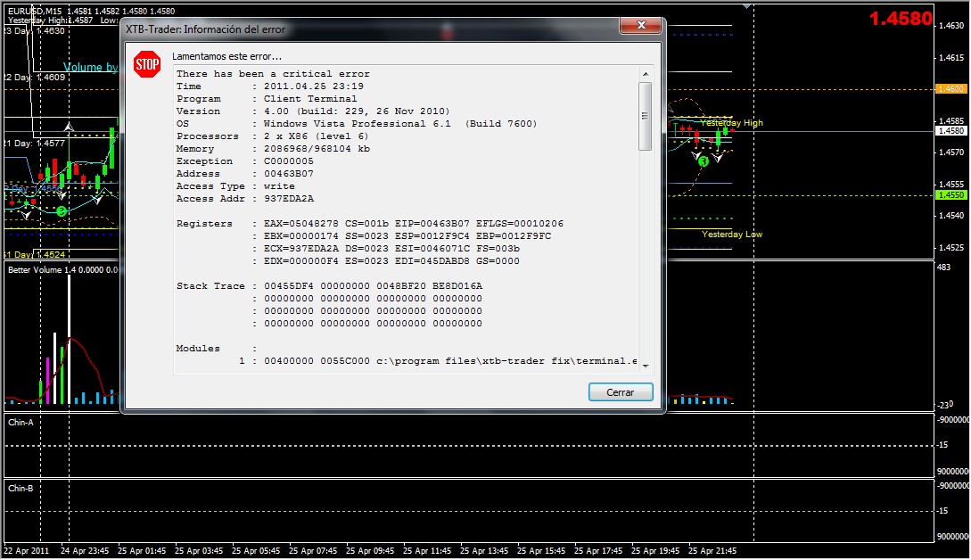The image size is (971, 560).
Task: Click the chart shift triangle marker at top
Action: pos(747,6)
